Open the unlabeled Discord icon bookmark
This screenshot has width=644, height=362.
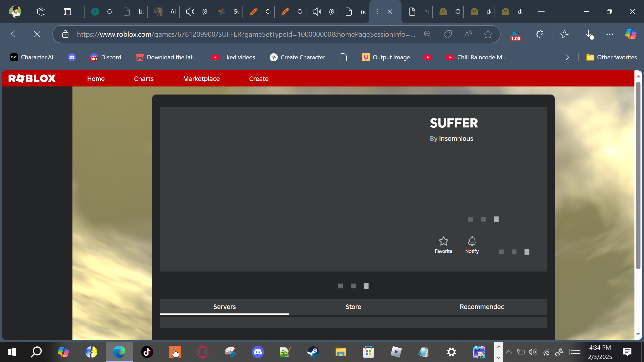pos(72,57)
